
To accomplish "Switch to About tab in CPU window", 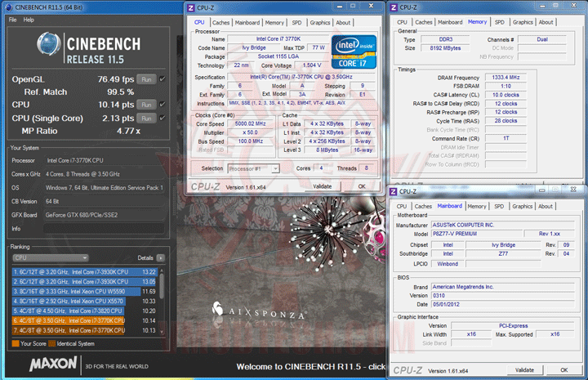I will tap(343, 23).
